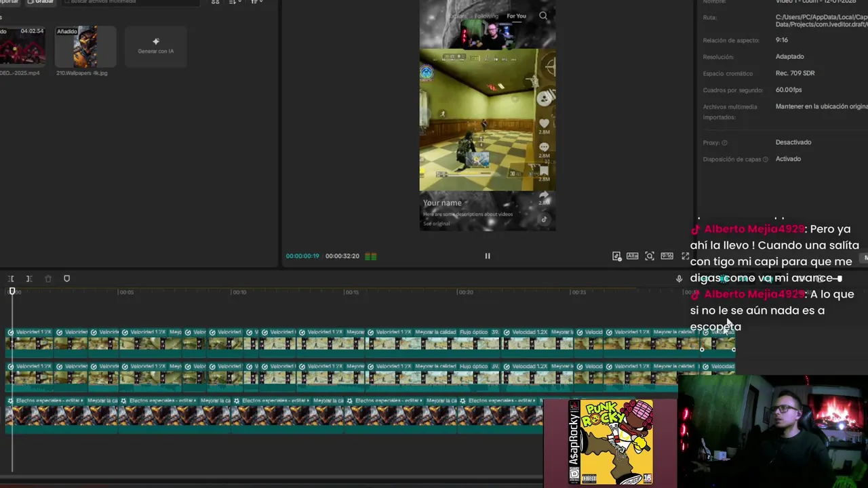The image size is (868, 488).
Task: Click the playhead handle at timeline start
Action: click(x=12, y=291)
